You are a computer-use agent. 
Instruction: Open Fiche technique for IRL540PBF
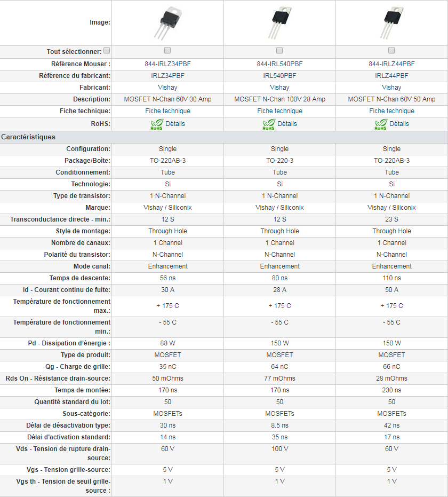(x=279, y=111)
